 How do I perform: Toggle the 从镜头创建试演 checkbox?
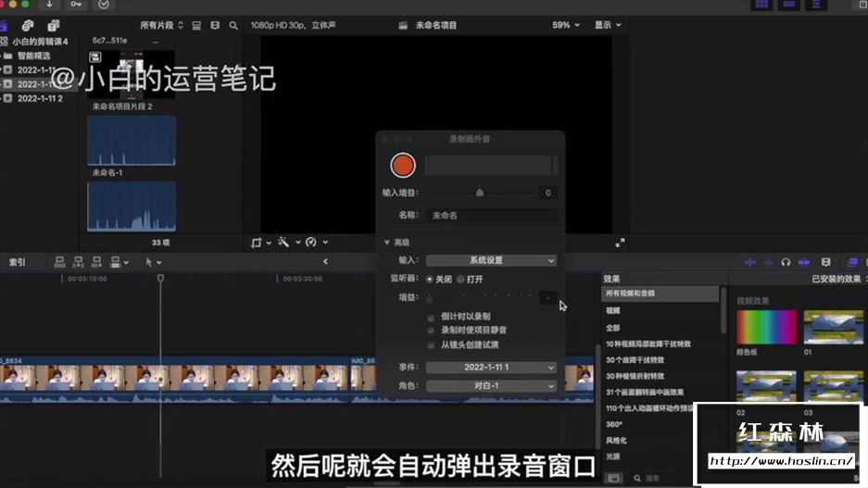(432, 345)
